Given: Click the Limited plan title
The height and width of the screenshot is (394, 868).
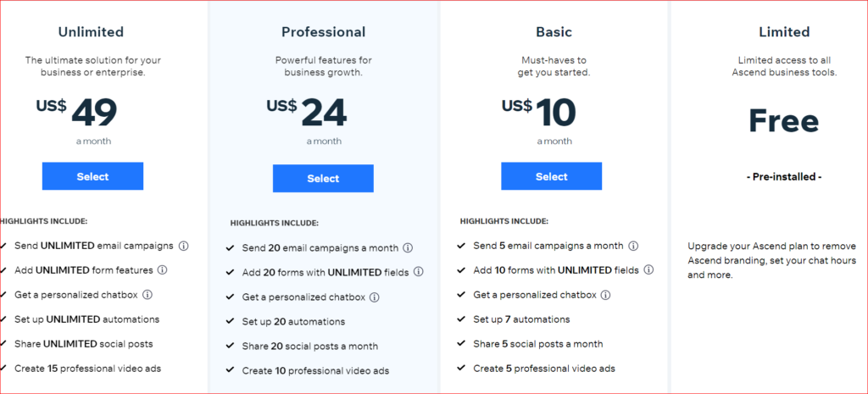Looking at the screenshot, I should (784, 32).
